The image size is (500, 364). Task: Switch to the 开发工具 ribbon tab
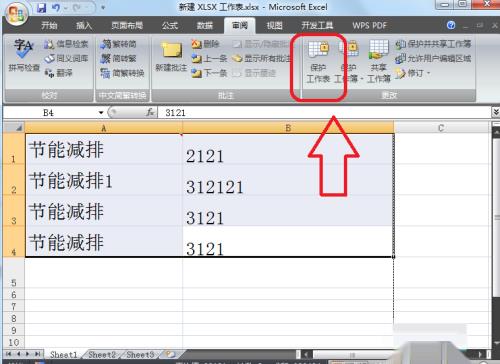pyautogui.click(x=317, y=25)
